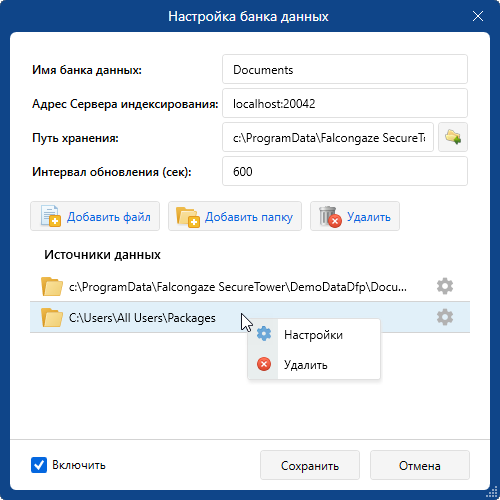500x500 pixels.
Task: Click folder icon of C:\Users\All Users\Packages
Action: pyautogui.click(x=52, y=317)
